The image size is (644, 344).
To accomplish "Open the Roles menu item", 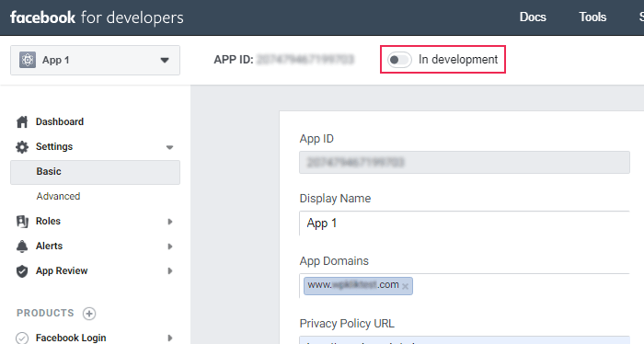I will (x=48, y=221).
